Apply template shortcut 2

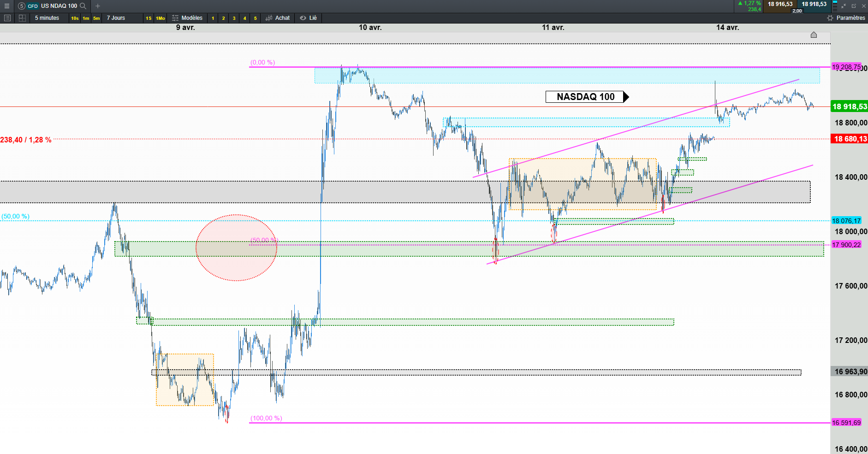coord(224,18)
